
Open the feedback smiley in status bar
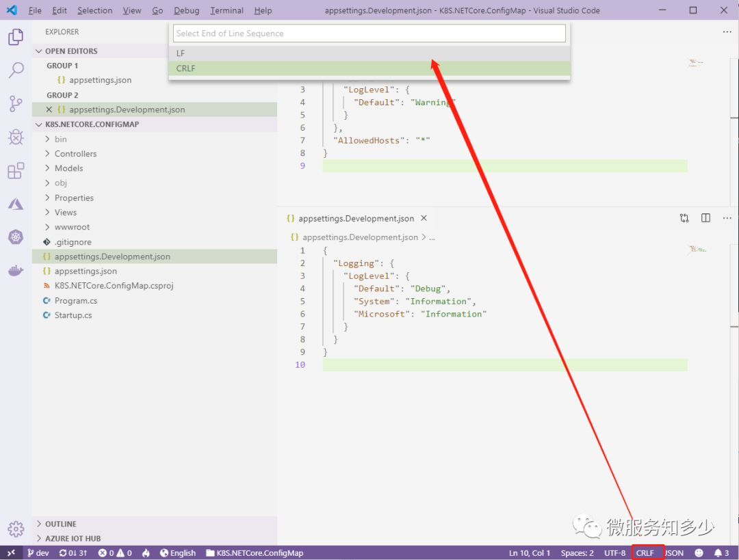pos(699,553)
